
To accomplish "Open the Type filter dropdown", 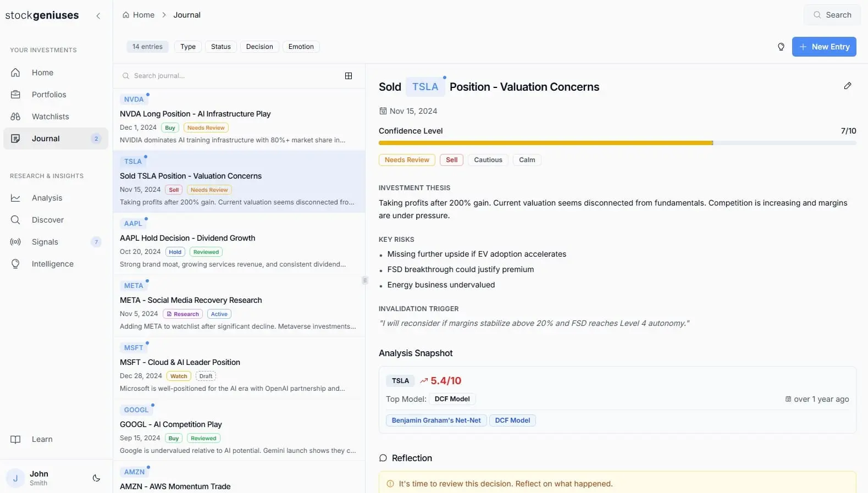I will point(188,47).
